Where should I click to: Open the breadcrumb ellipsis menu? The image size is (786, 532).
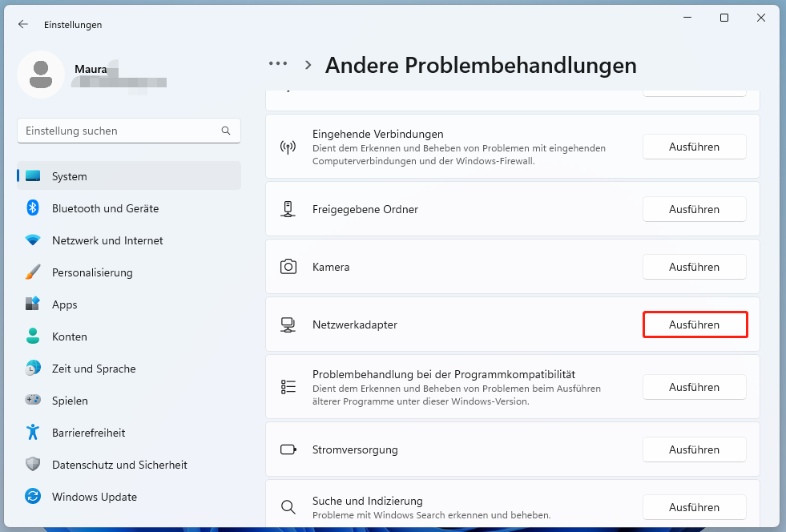tap(278, 63)
